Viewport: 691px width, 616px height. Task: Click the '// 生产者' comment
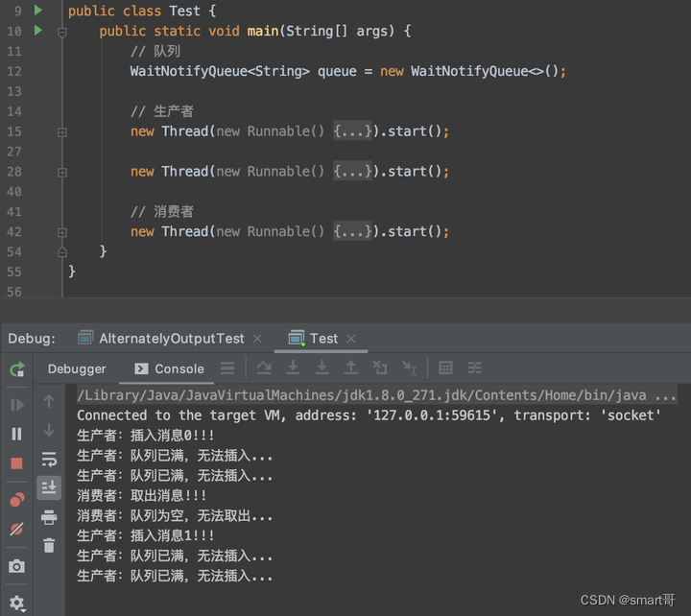[x=162, y=111]
